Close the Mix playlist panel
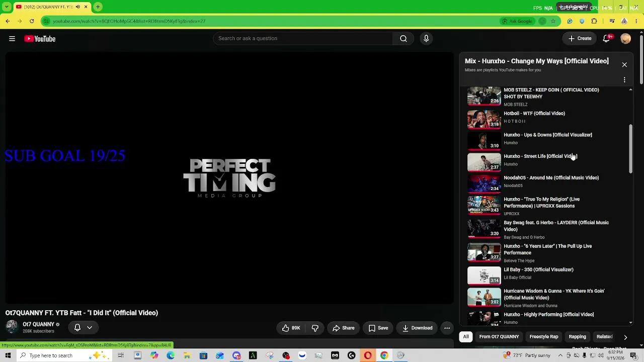Screen dimensions: 644x362 click(624, 65)
